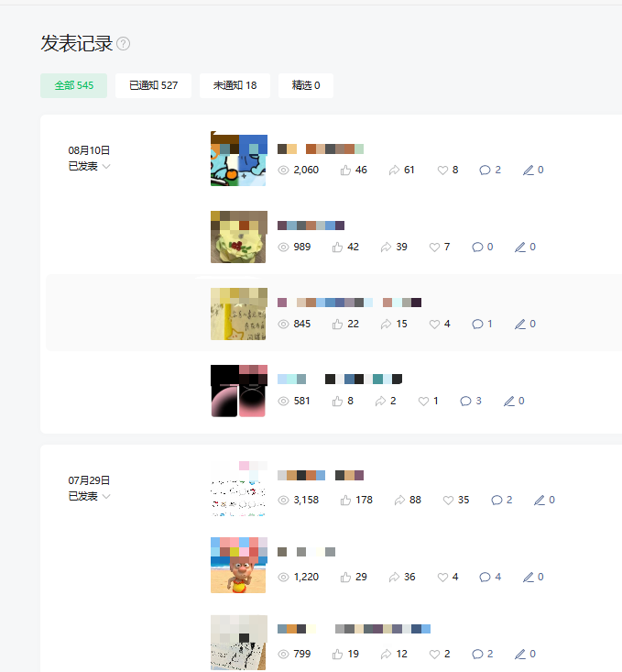The width and height of the screenshot is (622, 672).
Task: Open the beach cartoon character thumbnail
Action: (238, 566)
